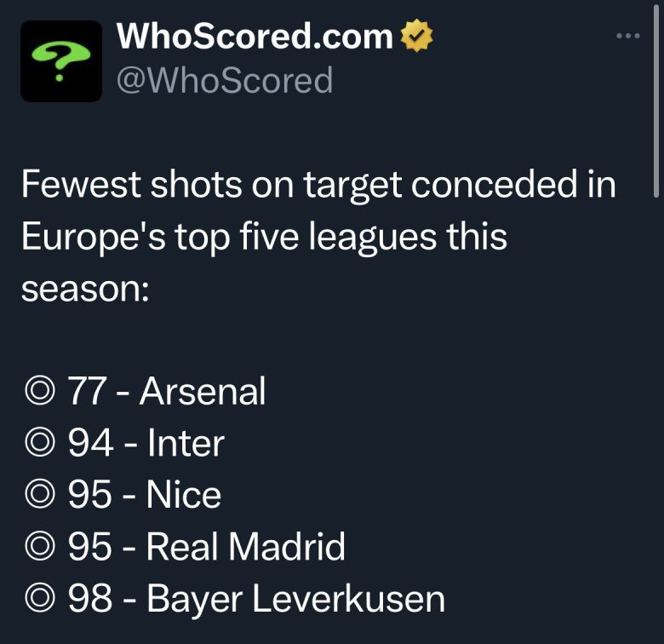
Task: Click the "95 - Nice" text line
Action: (x=143, y=496)
